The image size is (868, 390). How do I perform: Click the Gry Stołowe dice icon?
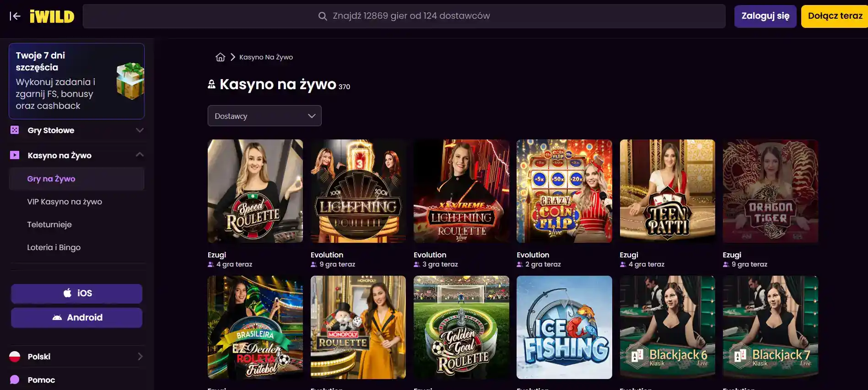click(x=15, y=130)
